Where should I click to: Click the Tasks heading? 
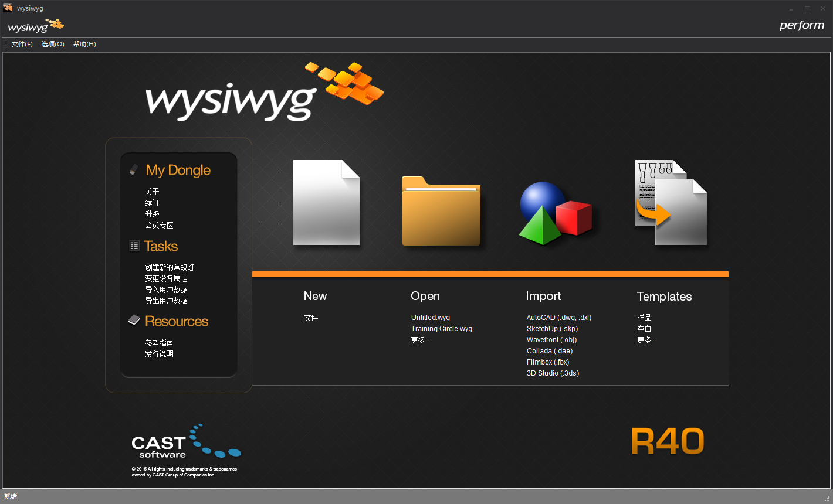point(161,246)
